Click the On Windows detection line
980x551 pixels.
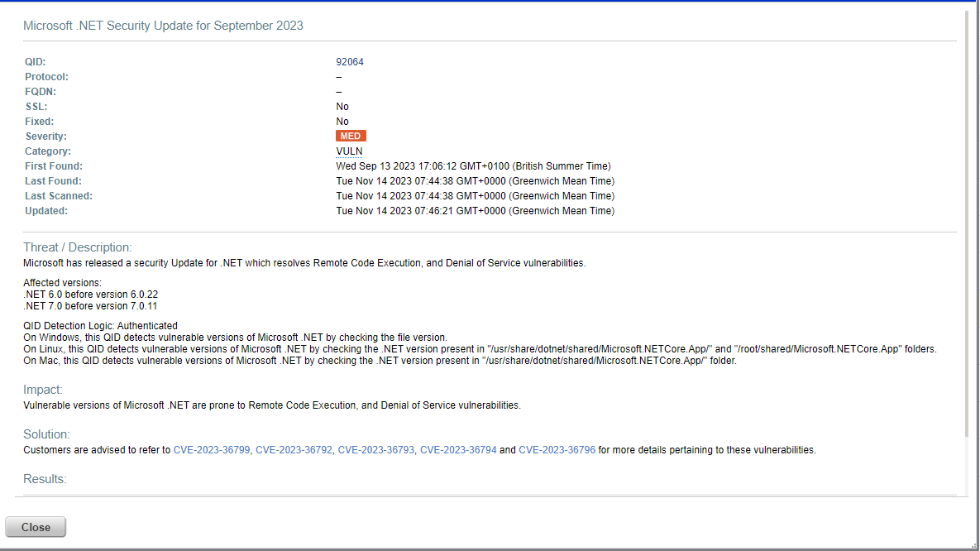point(235,338)
